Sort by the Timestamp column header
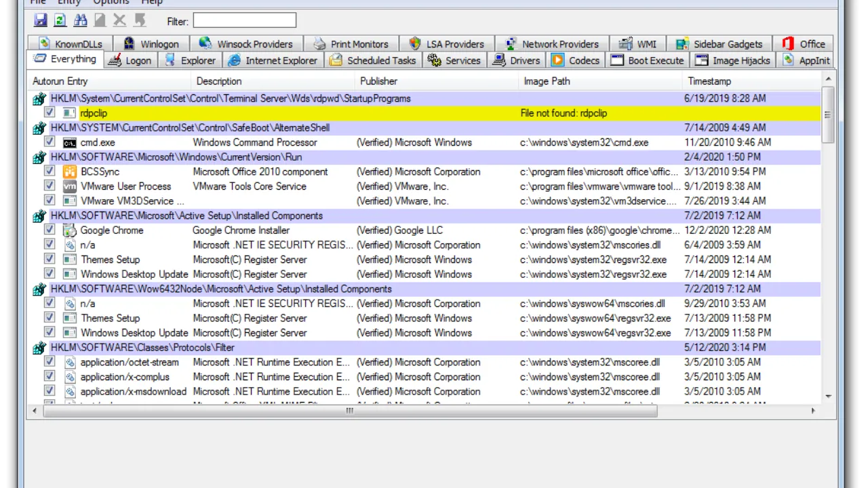 [751, 81]
